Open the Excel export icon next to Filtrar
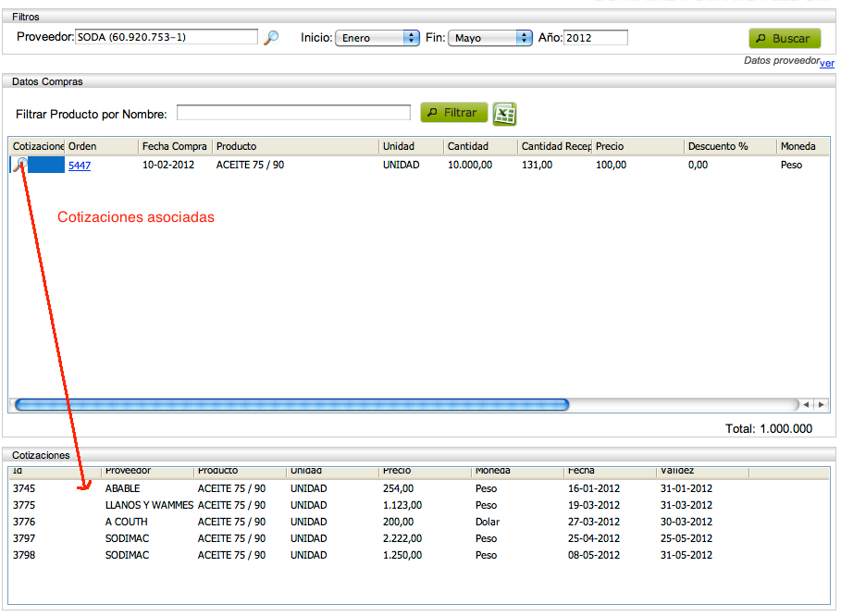 click(x=504, y=113)
